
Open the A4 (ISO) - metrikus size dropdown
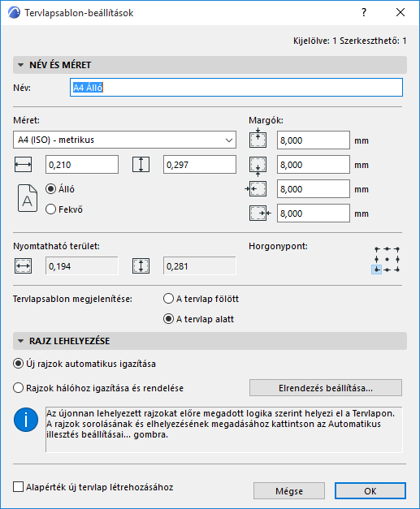(124, 140)
